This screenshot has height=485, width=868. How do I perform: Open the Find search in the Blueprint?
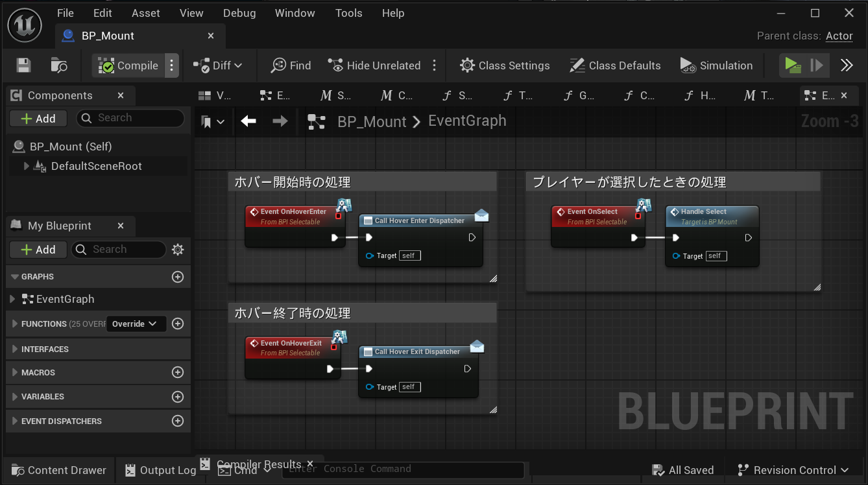[x=290, y=65]
